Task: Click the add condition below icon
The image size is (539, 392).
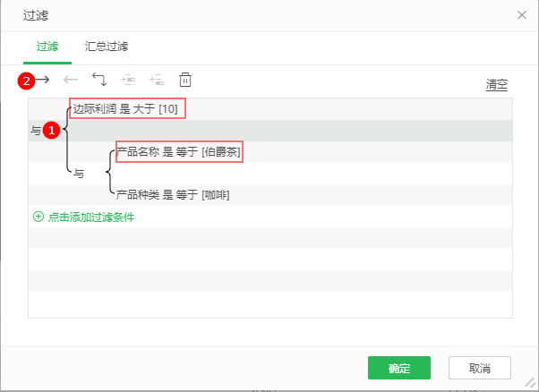Action: pos(157,80)
